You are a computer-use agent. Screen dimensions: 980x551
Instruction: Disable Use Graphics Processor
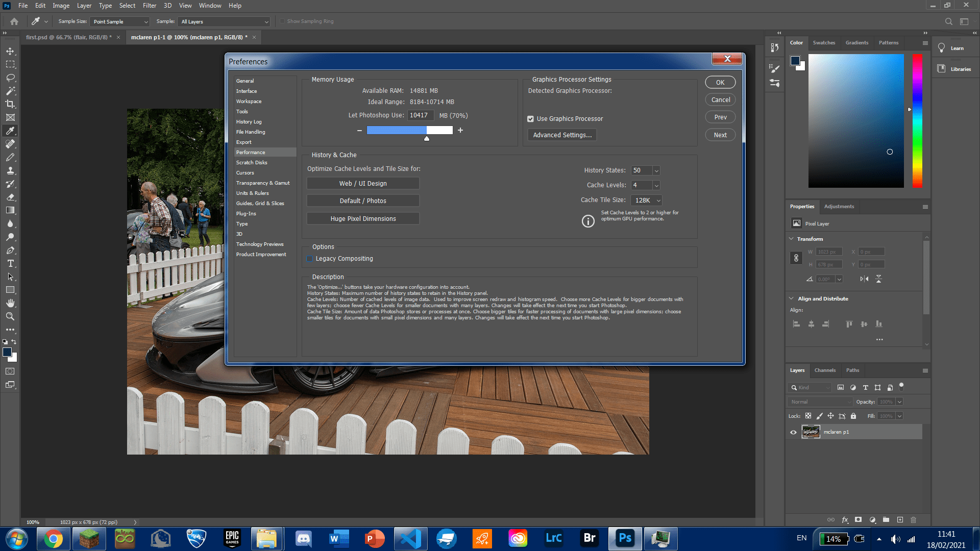pyautogui.click(x=531, y=118)
